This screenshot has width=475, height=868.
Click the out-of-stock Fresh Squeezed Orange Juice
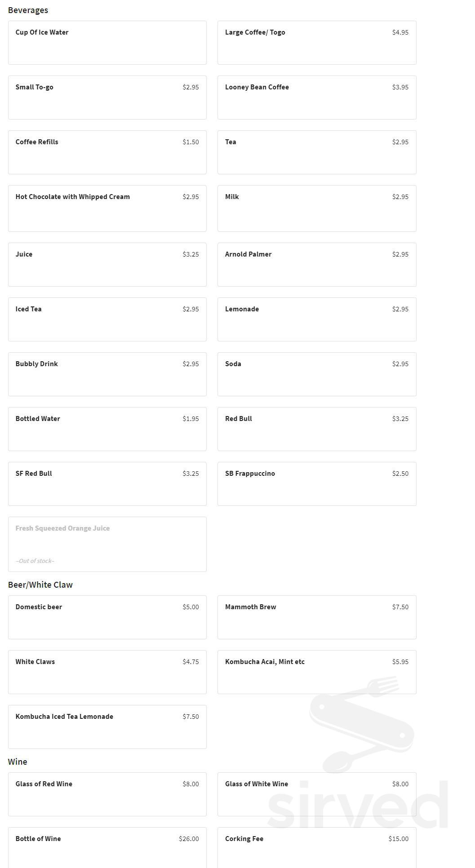(107, 544)
